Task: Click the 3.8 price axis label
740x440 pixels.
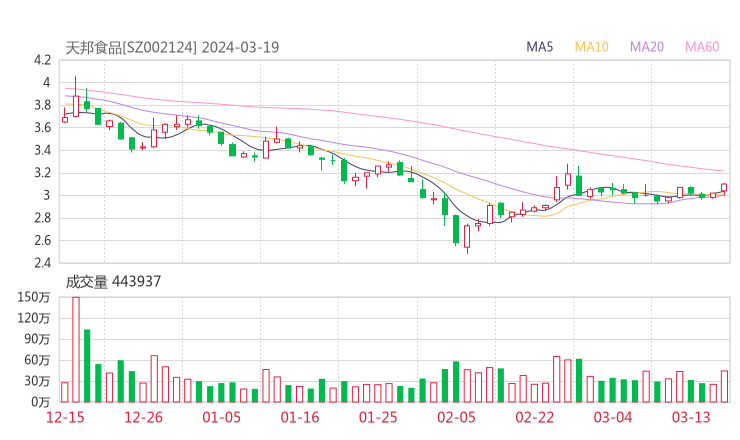Action: tap(42, 105)
